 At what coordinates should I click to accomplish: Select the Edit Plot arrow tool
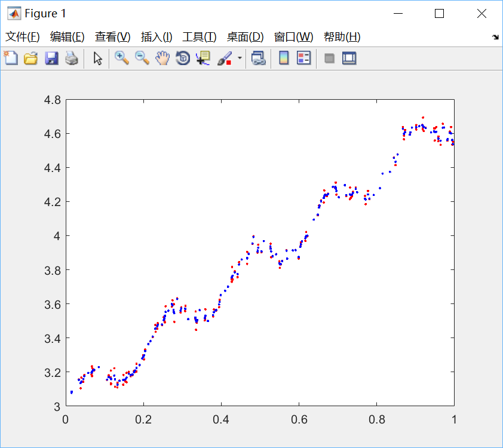[97, 59]
